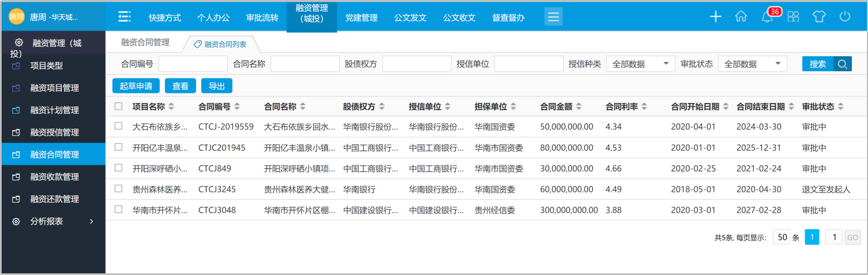868x275 pixels.
Task: Switch to 融资合同管理 tab
Action: pos(145,42)
